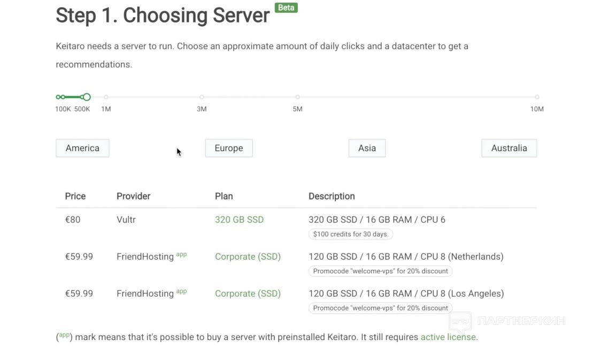
Task: Select the 1M daily clicks point
Action: (106, 97)
